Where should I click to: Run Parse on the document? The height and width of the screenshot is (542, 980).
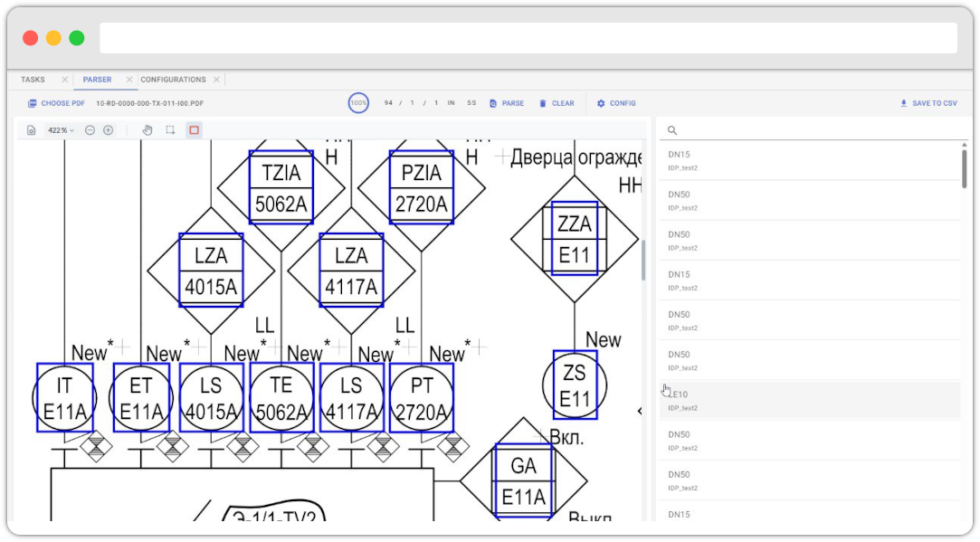(x=507, y=103)
